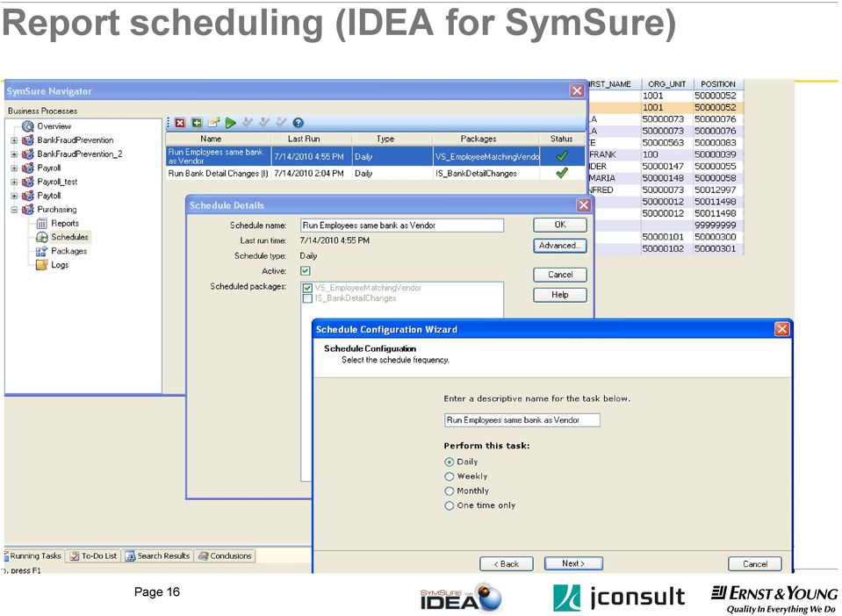This screenshot has height=616, width=842.
Task: Expand the BankFraudPrevention tree node
Action: pyautogui.click(x=15, y=140)
